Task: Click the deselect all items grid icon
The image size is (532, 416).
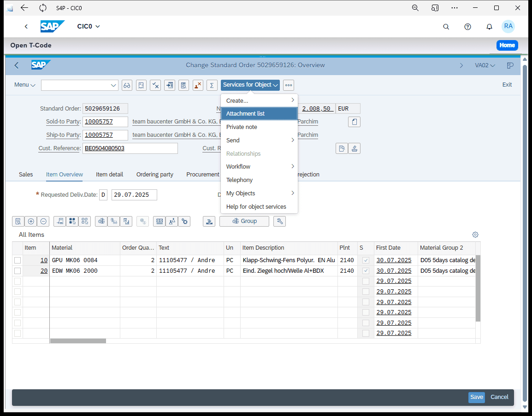Action: (x=85, y=222)
